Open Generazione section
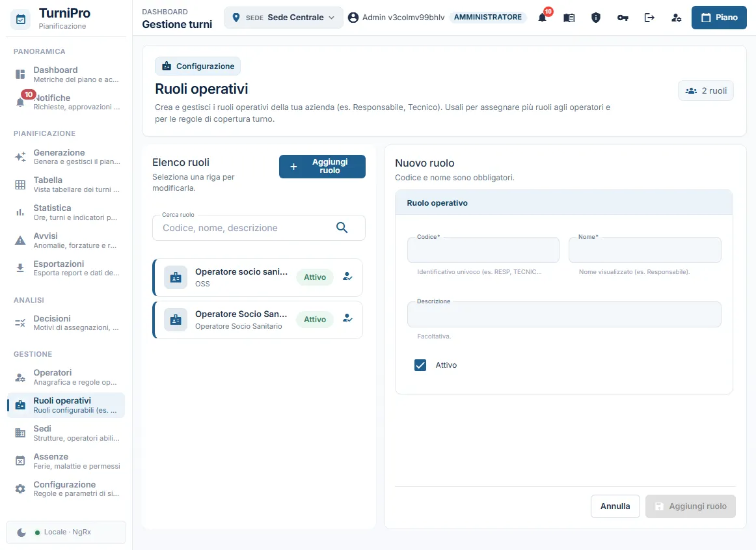 click(66, 157)
